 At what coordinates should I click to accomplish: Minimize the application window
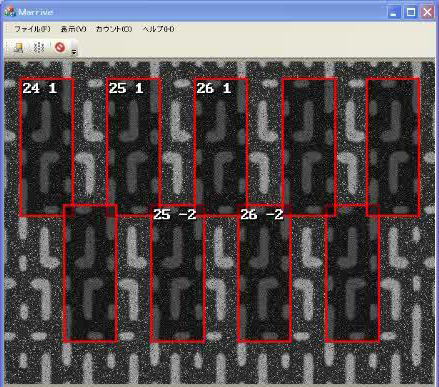tap(394, 13)
